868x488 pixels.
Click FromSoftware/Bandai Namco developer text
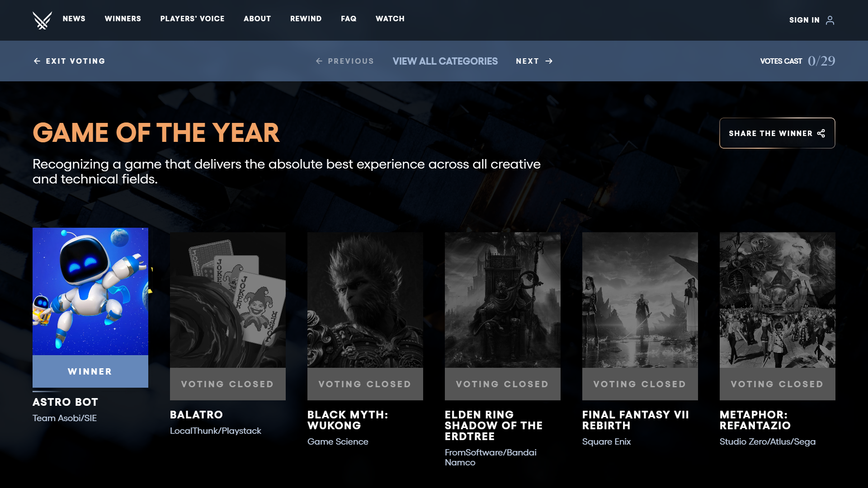point(491,457)
